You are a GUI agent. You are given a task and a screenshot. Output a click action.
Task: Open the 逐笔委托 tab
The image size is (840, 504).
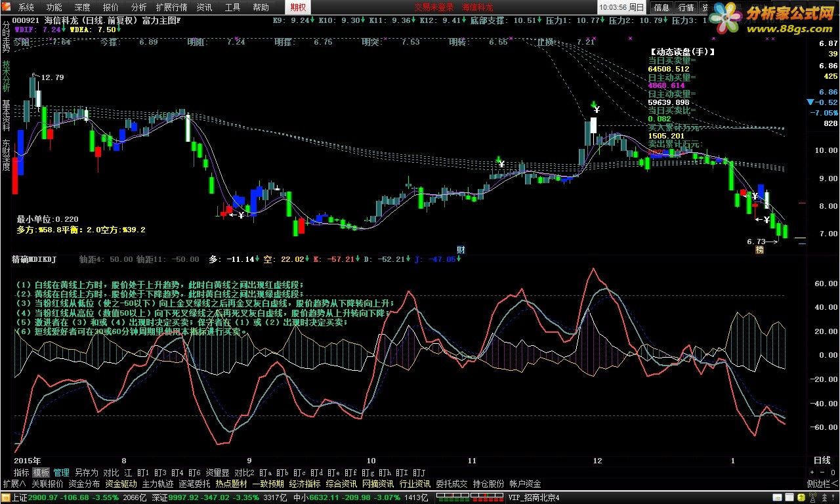[195, 484]
